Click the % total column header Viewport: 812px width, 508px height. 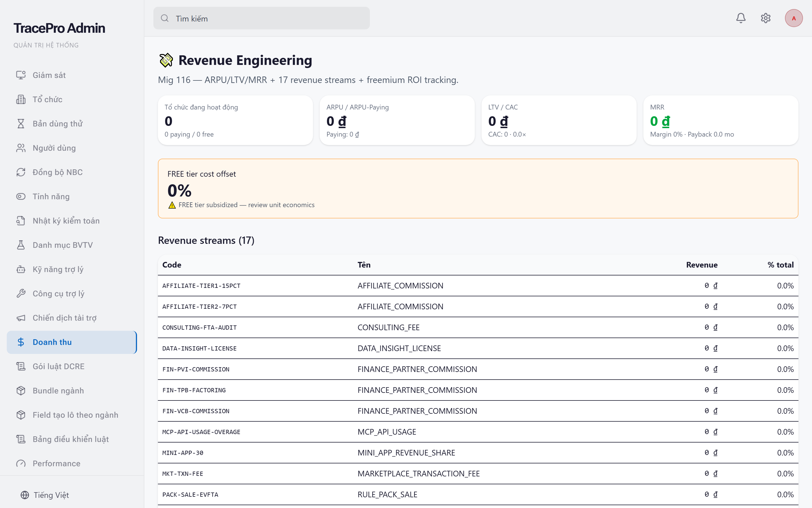coord(780,265)
